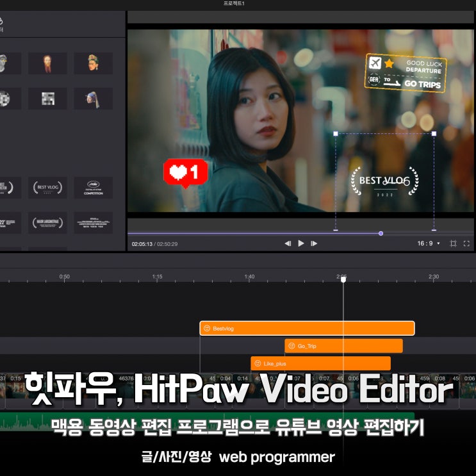The width and height of the screenshot is (476, 476).
Task: Click the Best Vlog overlay in preview
Action: [384, 181]
